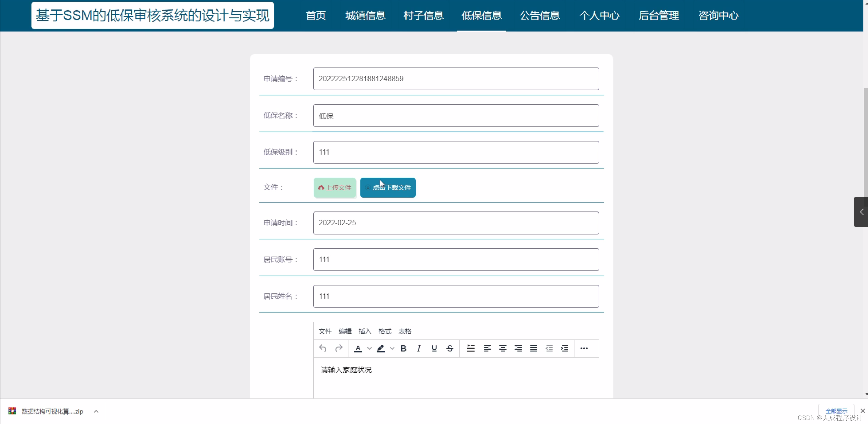Click the Undo icon in the editor toolbar
The image size is (868, 424).
(323, 348)
